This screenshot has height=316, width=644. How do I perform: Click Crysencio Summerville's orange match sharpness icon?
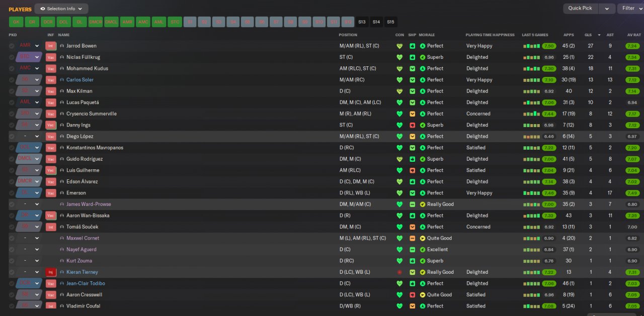[413, 114]
